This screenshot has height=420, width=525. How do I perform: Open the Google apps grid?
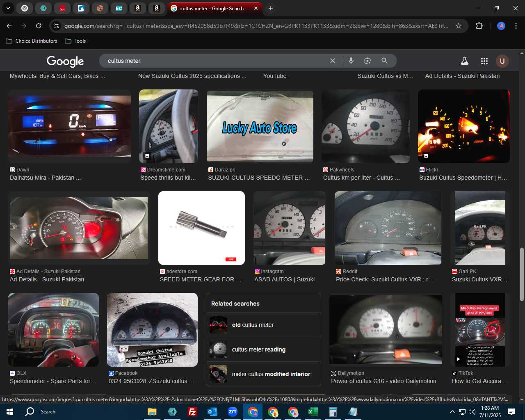point(484,61)
